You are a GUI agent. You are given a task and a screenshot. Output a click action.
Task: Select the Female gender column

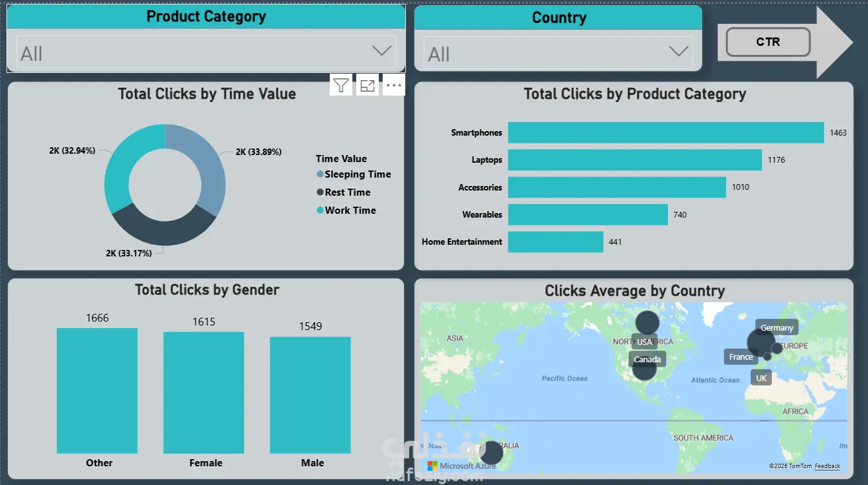coord(204,393)
